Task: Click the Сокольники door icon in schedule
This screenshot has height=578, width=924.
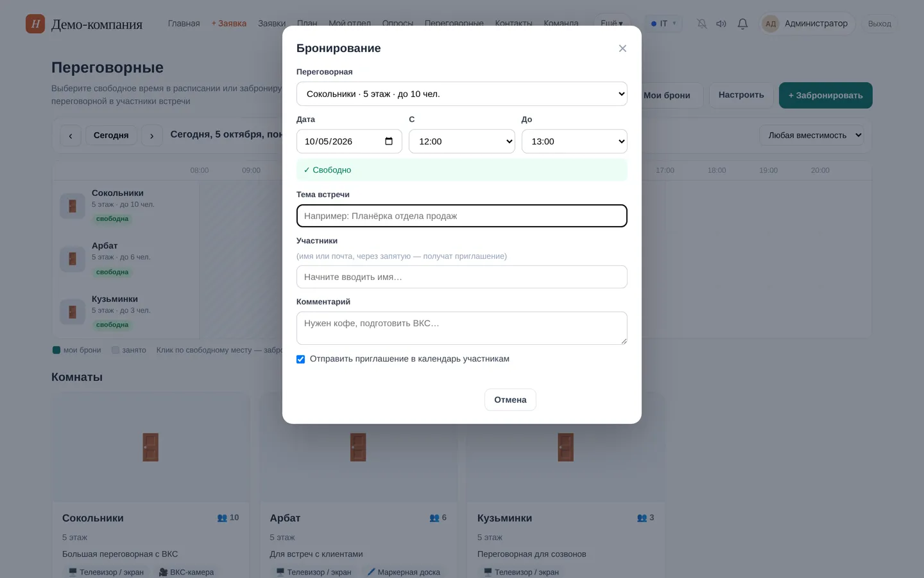Action: tap(73, 206)
